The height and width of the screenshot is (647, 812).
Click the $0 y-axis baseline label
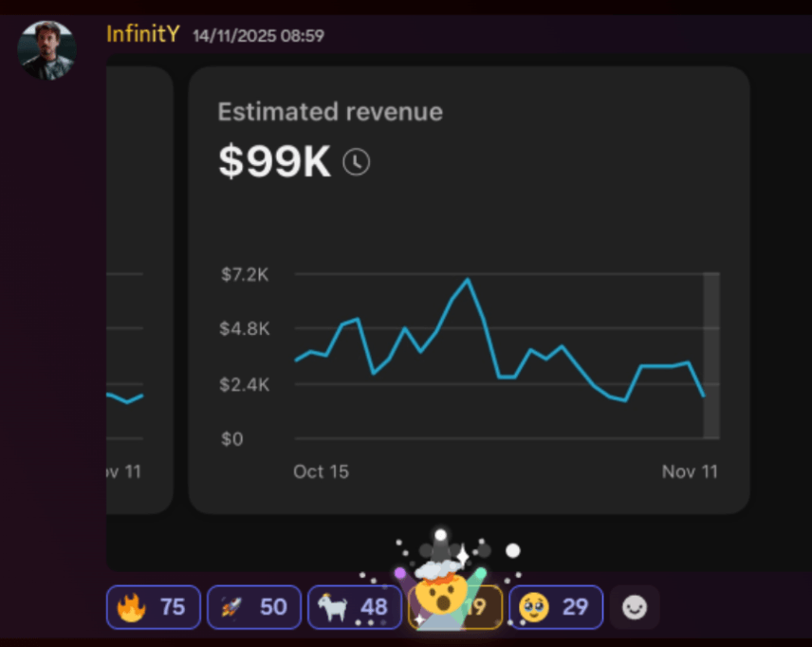(x=233, y=439)
